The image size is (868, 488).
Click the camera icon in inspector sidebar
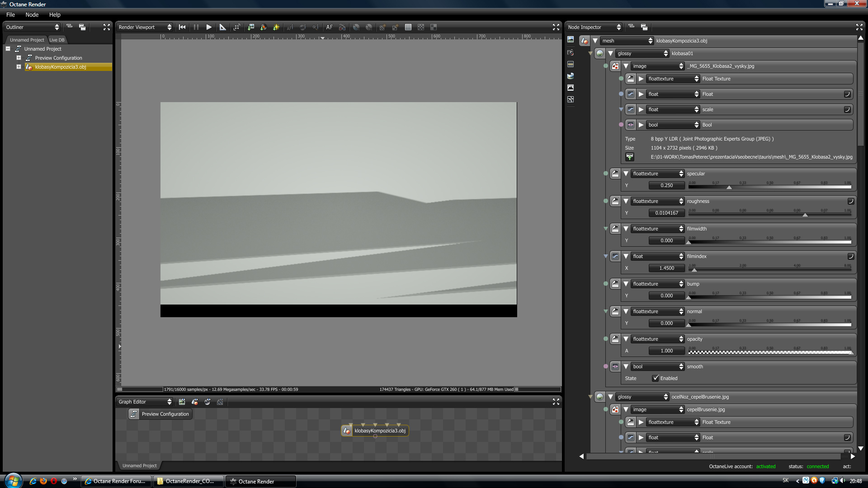tap(571, 52)
